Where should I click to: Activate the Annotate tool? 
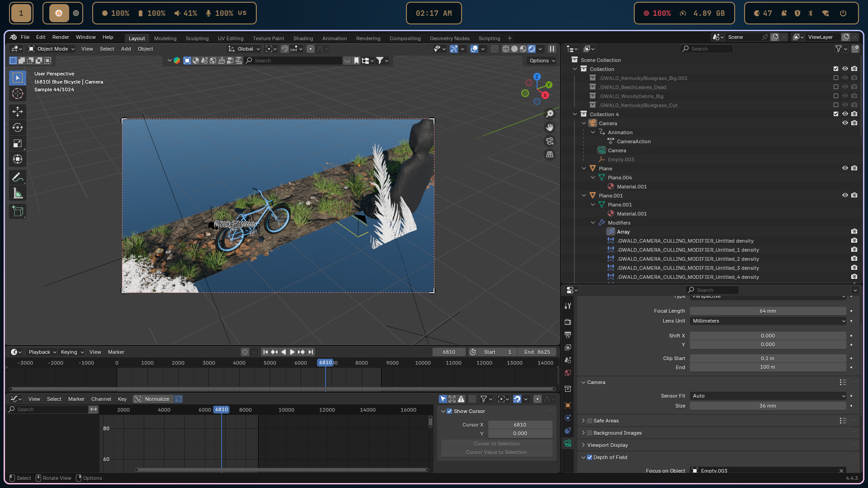point(18,178)
